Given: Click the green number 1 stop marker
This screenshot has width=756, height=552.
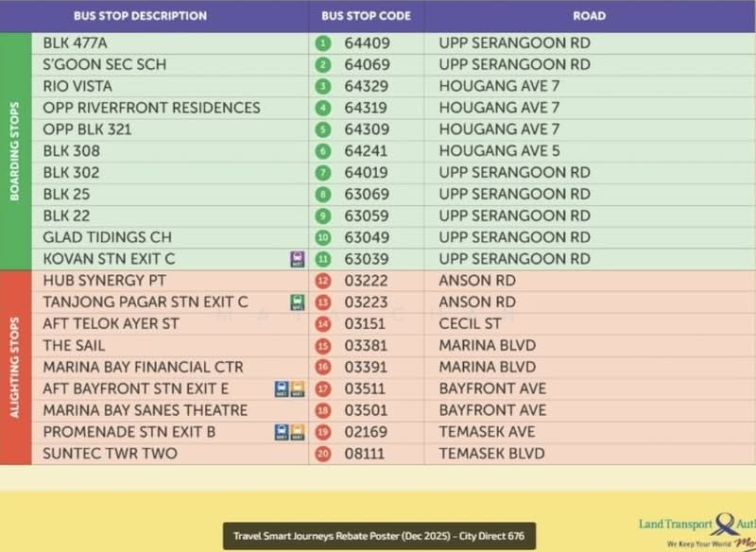Looking at the screenshot, I should point(323,43).
